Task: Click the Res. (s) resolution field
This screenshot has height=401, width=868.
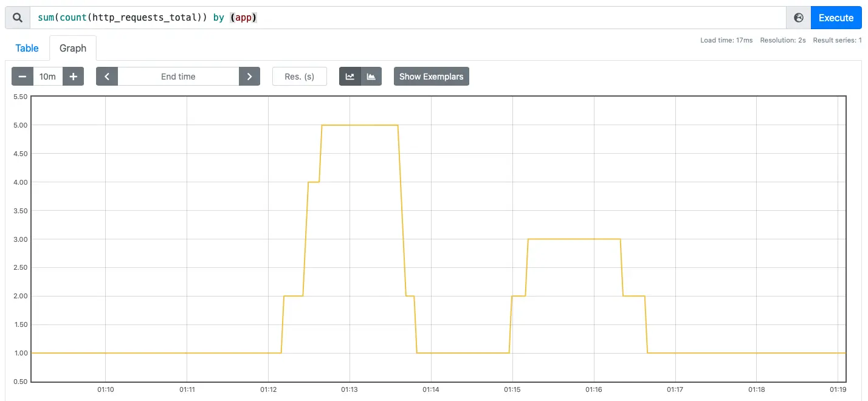Action: [x=300, y=77]
